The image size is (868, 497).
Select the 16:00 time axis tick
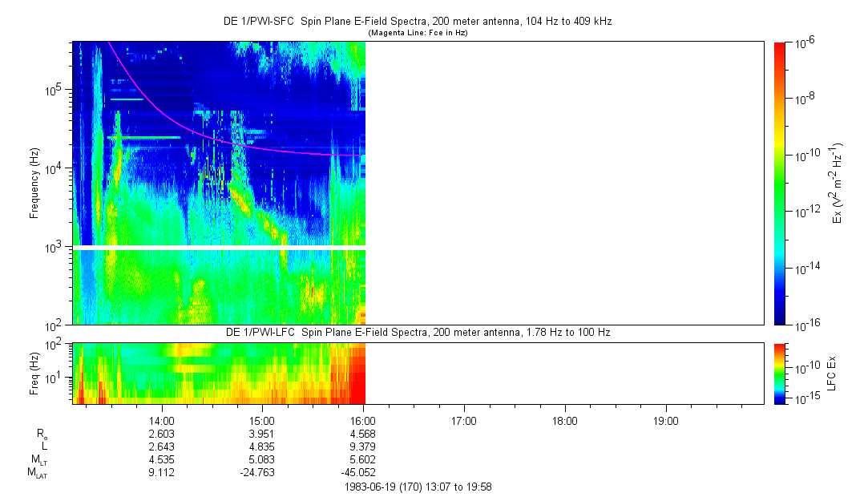(364, 420)
